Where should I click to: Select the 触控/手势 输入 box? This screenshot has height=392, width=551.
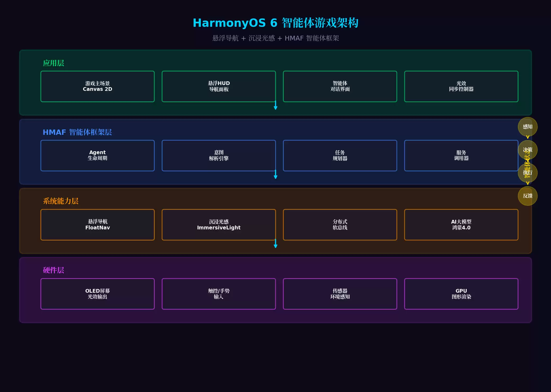click(x=219, y=294)
